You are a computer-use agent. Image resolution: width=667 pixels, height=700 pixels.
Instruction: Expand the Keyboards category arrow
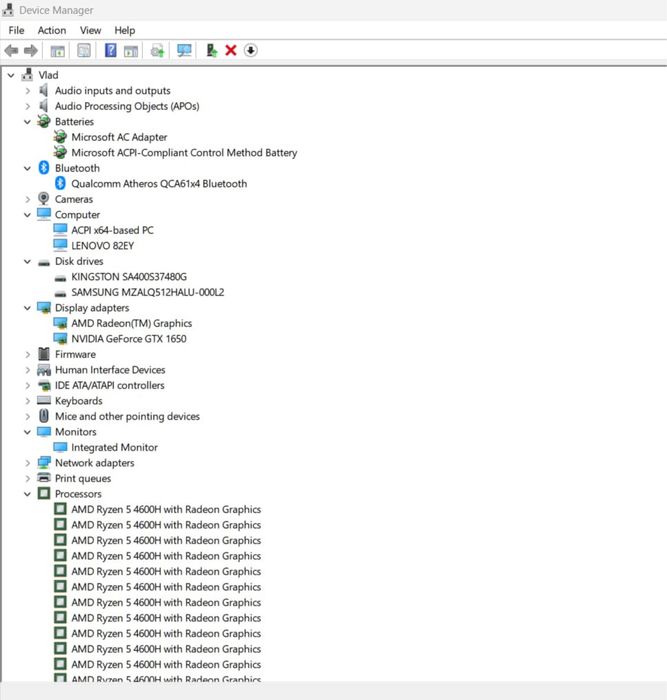point(28,401)
